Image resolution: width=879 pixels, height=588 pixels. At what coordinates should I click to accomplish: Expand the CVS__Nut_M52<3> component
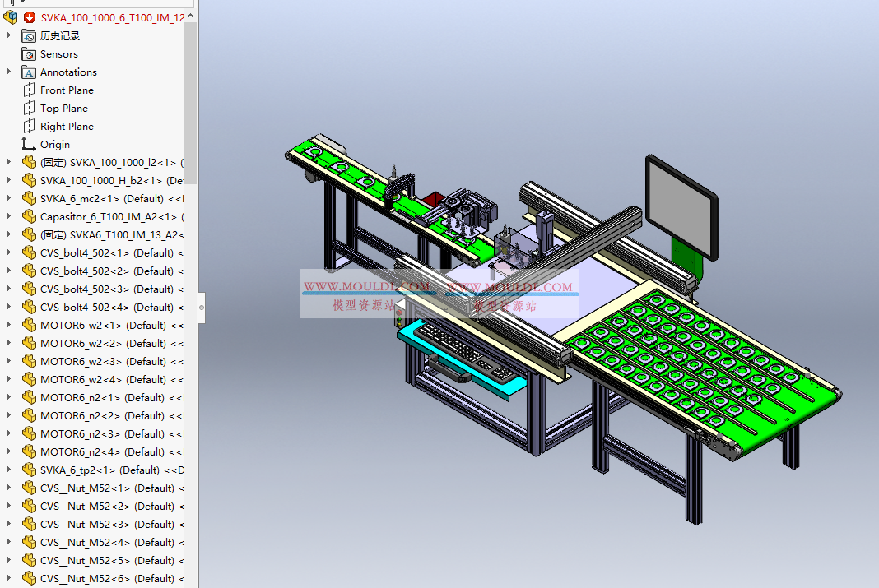[x=9, y=525]
